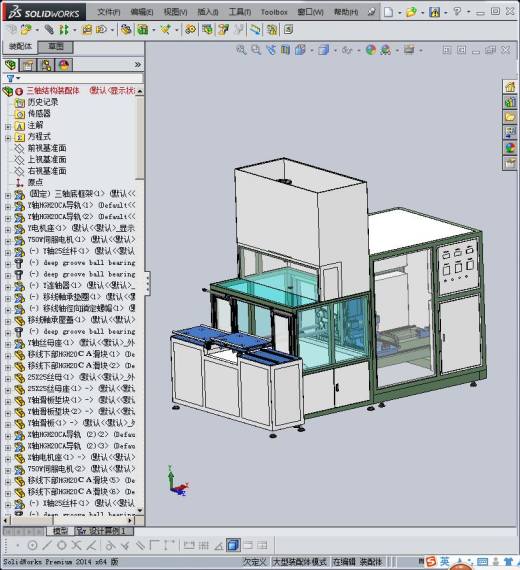Open the 工具(T) menu
The width and height of the screenshot is (520, 570).
click(240, 12)
